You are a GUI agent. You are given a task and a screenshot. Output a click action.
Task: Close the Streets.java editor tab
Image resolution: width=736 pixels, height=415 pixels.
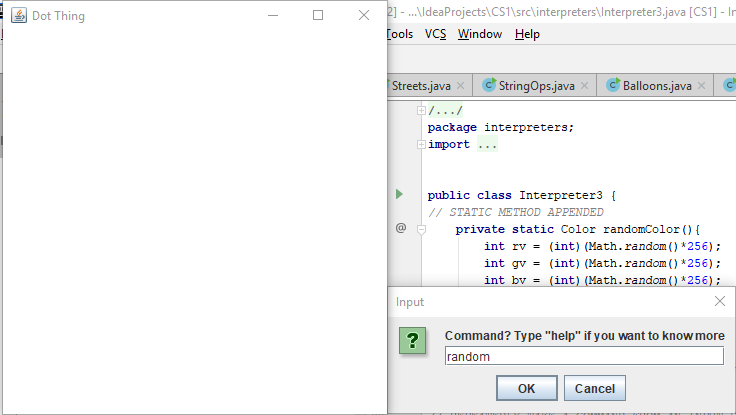pyautogui.click(x=461, y=85)
